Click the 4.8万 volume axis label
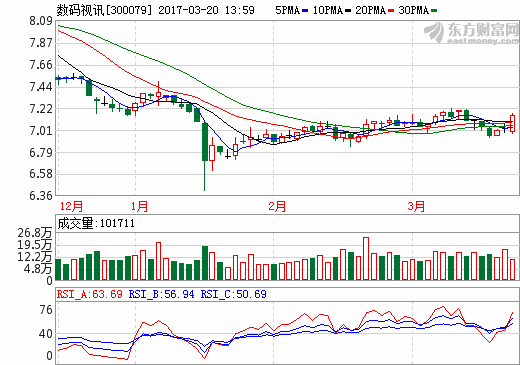This screenshot has height=365, width=520. pyautogui.click(x=38, y=269)
